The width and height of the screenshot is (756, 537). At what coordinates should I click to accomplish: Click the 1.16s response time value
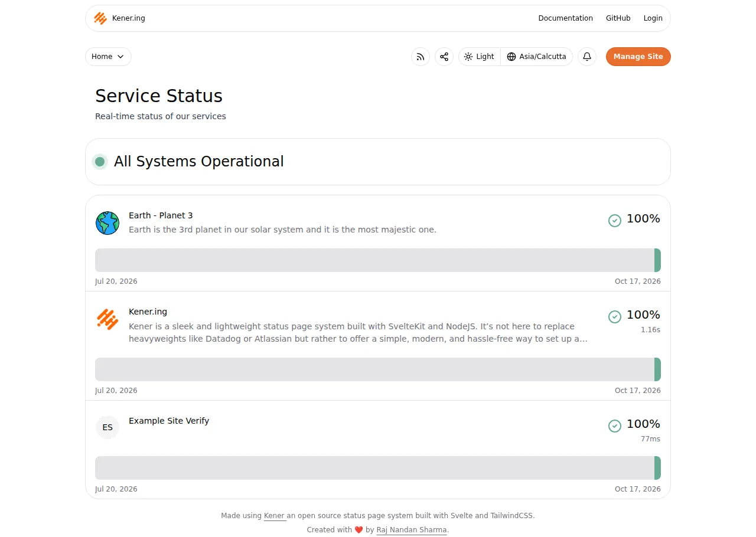coord(650,330)
